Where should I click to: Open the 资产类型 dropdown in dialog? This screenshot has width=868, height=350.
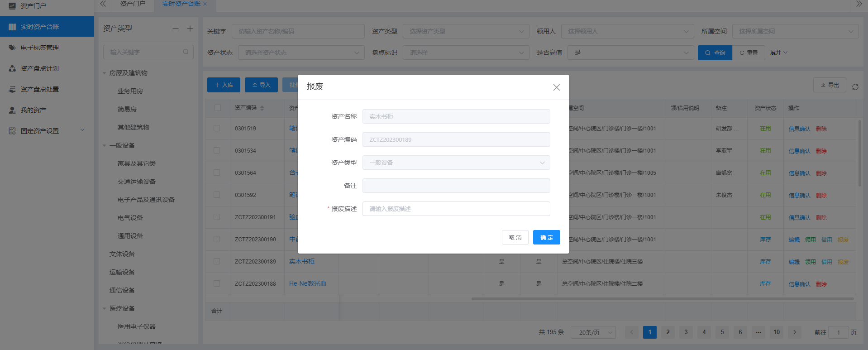click(456, 163)
